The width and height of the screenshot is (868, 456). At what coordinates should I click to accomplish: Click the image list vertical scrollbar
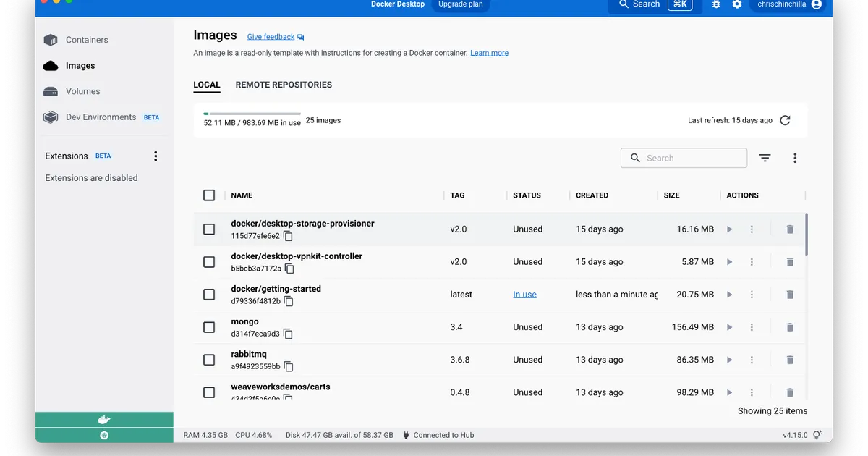coord(806,234)
